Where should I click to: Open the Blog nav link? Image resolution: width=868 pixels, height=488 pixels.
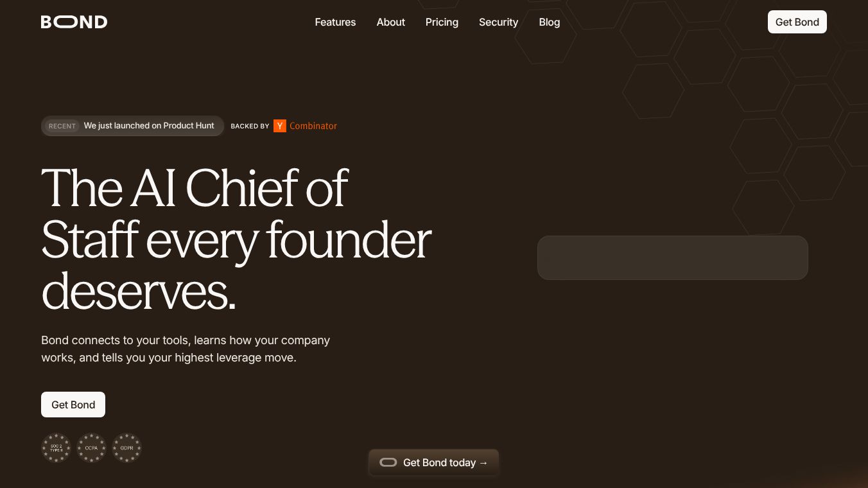pyautogui.click(x=550, y=22)
